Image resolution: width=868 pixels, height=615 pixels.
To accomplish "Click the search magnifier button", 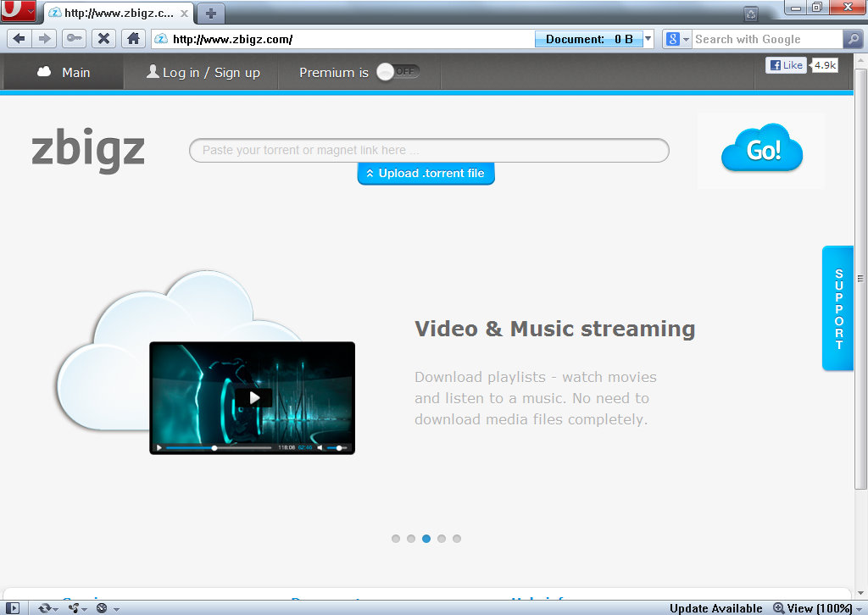I will (x=852, y=39).
